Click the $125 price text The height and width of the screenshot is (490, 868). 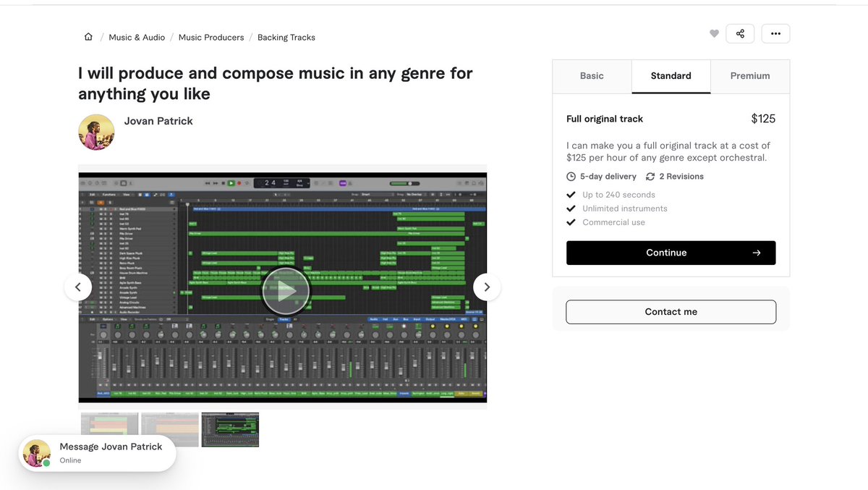(x=763, y=119)
